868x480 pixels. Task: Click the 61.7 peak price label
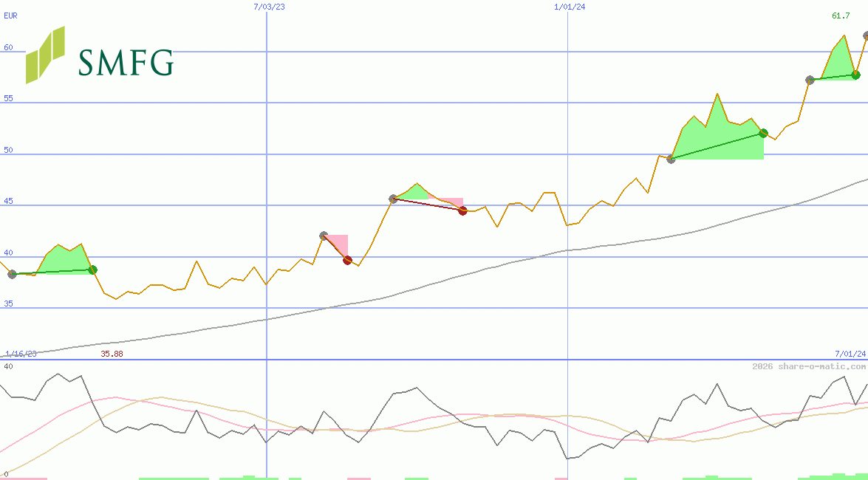click(x=839, y=15)
